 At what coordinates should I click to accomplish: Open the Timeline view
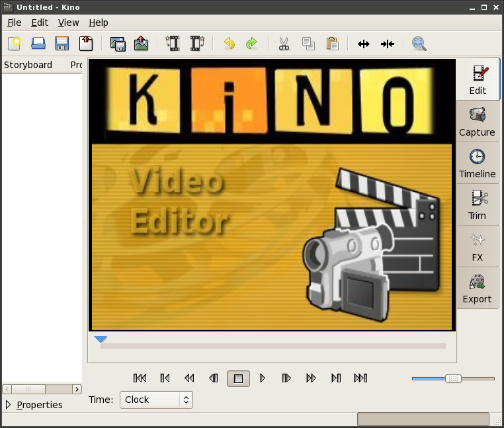click(x=478, y=163)
